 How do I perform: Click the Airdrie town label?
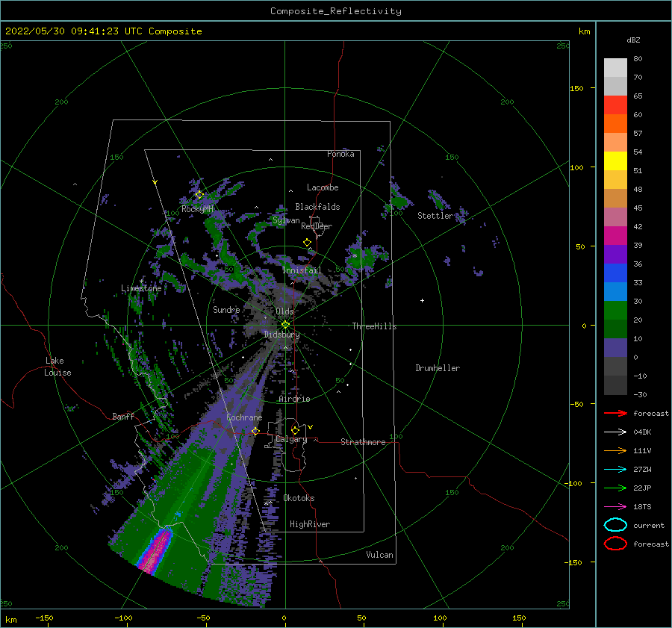click(x=294, y=399)
